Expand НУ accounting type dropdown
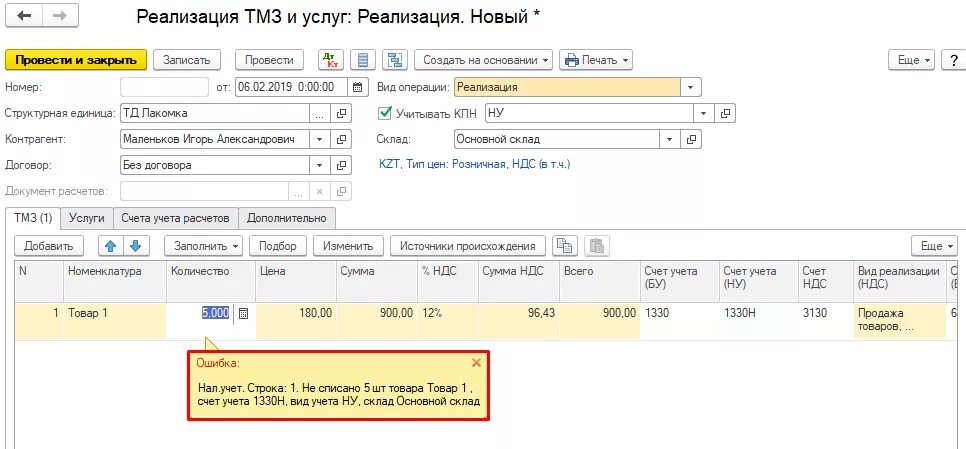 (x=704, y=113)
